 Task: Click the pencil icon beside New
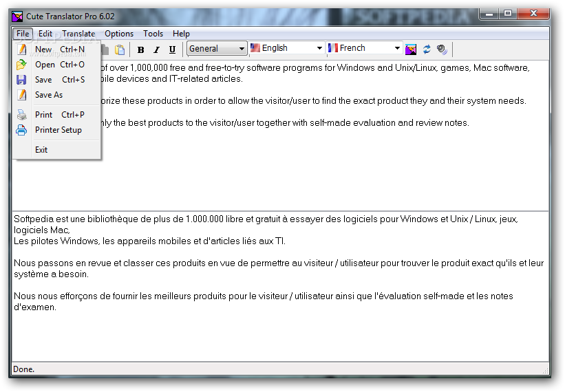coord(22,50)
